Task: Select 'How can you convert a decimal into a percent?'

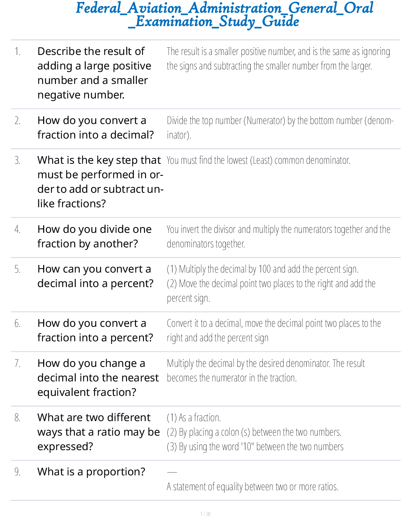Action: [95, 276]
